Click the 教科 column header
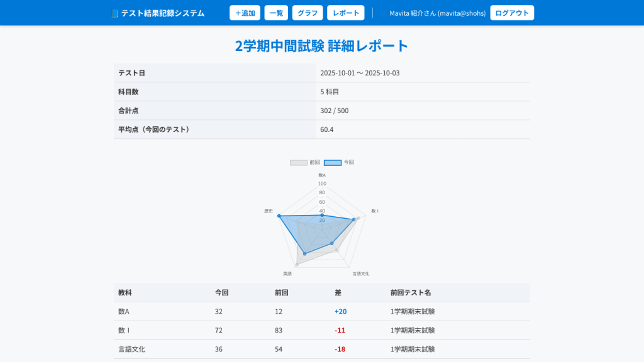 (x=125, y=293)
